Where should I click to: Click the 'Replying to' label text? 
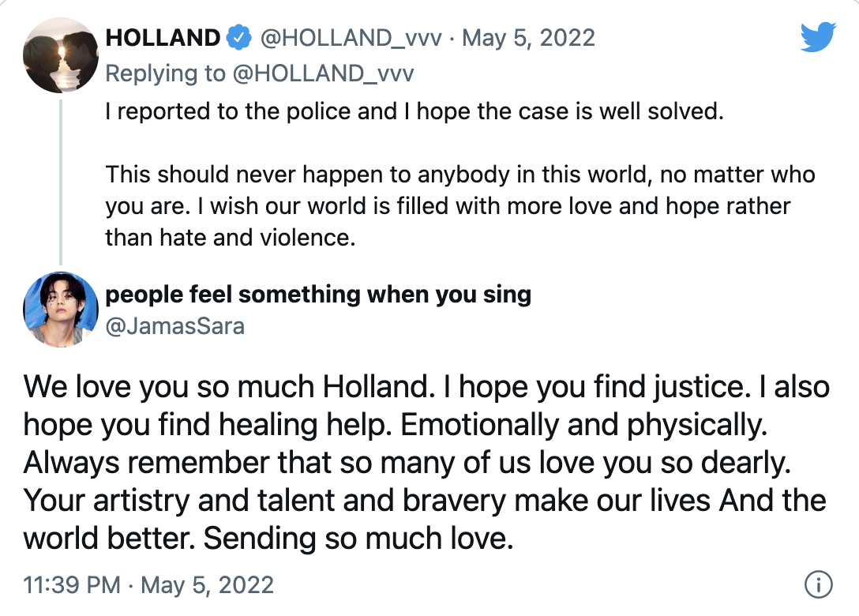(x=165, y=73)
